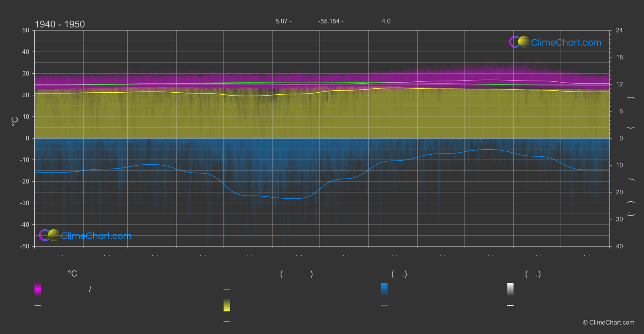Click the ClimeChart.com logo icon top right
Image resolution: width=644 pixels, height=334 pixels.
pyautogui.click(x=519, y=42)
